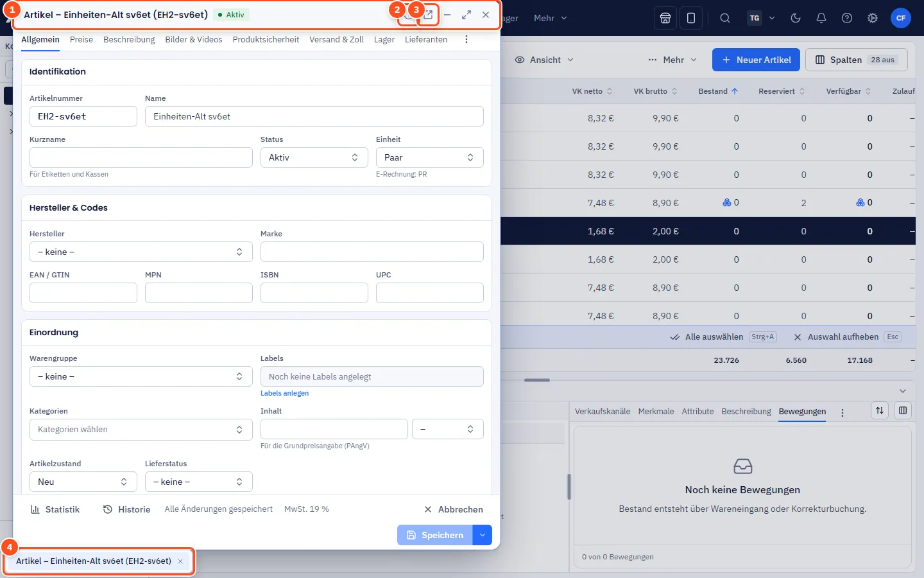Screen dimensions: 924x578
Task: Open the help question mark icon
Action: 847,18
